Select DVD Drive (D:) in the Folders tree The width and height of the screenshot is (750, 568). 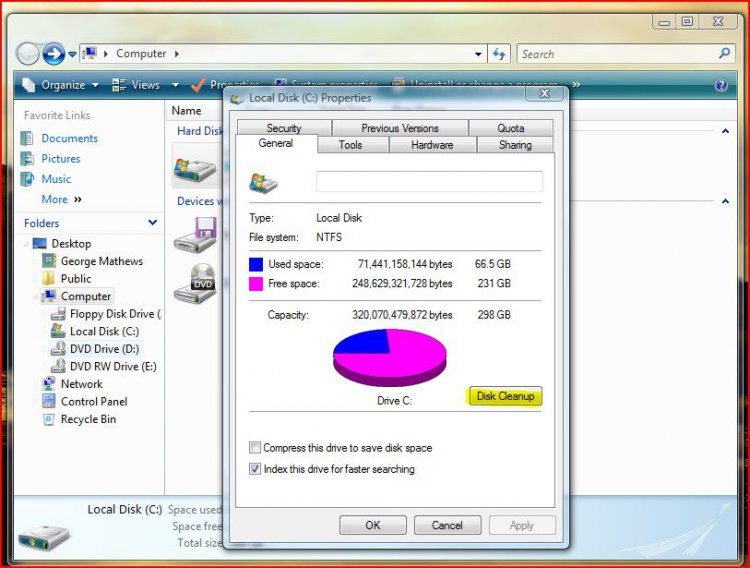tap(104, 349)
